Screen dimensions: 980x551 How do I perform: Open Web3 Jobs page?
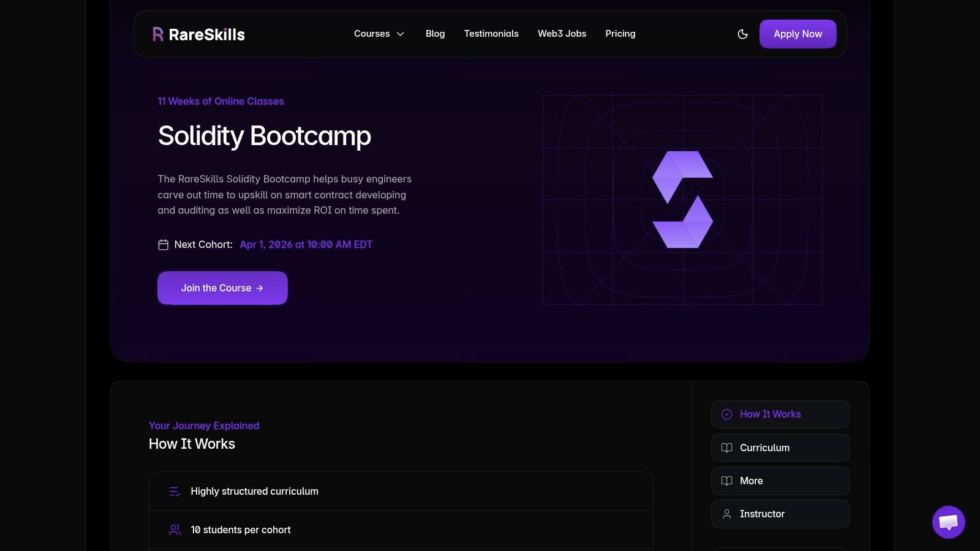coord(562,34)
